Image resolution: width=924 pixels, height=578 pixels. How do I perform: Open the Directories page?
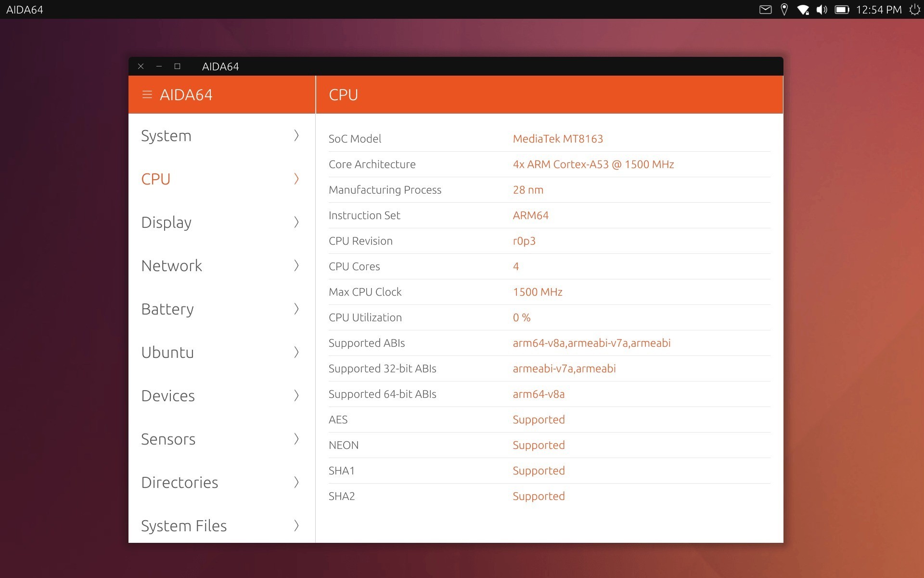tap(180, 483)
